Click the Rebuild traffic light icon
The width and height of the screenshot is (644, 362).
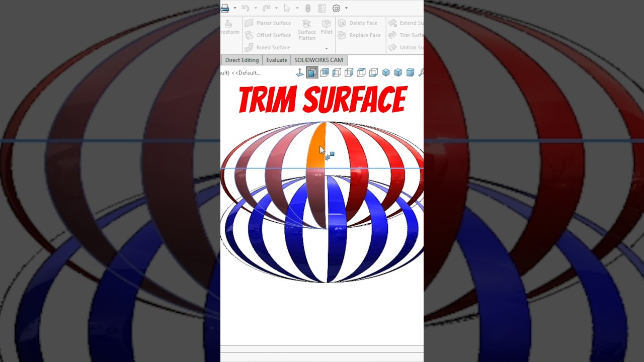(308, 8)
